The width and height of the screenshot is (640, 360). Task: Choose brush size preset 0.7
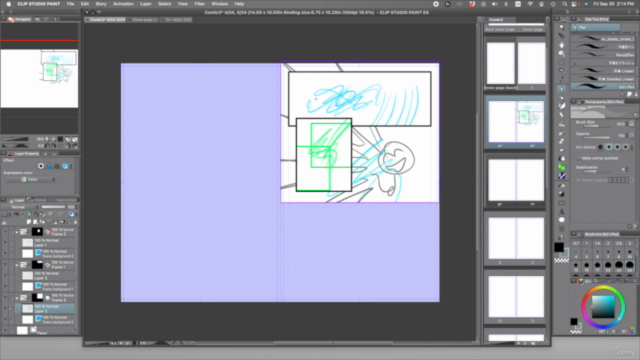tap(576, 244)
